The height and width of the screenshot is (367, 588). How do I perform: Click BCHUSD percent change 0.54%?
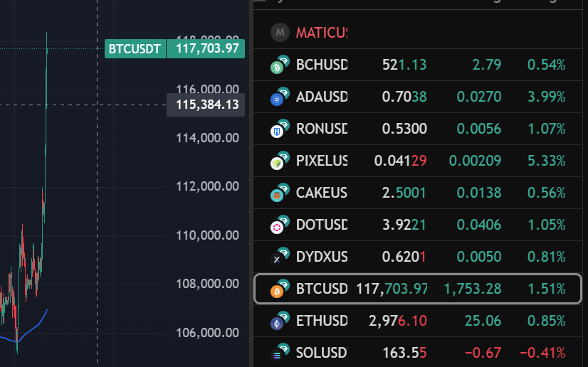pyautogui.click(x=547, y=65)
